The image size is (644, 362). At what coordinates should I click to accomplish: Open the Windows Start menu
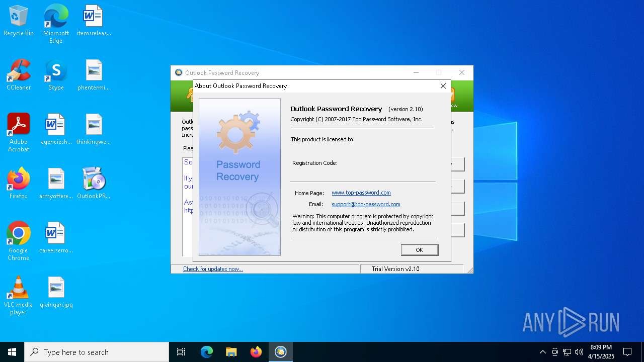click(12, 352)
